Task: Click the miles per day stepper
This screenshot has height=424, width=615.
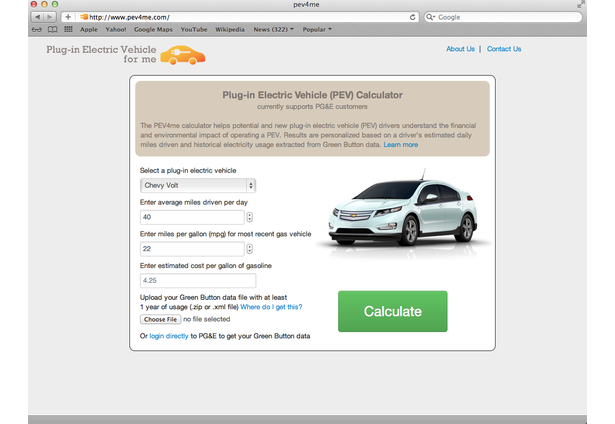Action: pyautogui.click(x=249, y=217)
